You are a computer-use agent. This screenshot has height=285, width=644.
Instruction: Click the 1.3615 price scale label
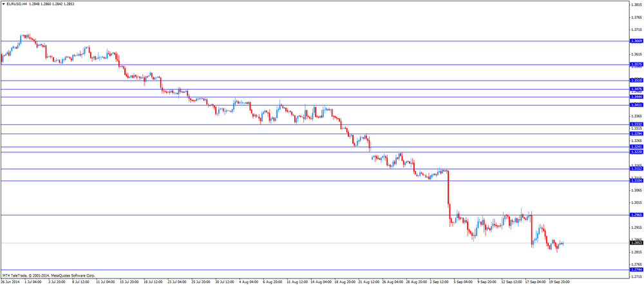coord(637,54)
